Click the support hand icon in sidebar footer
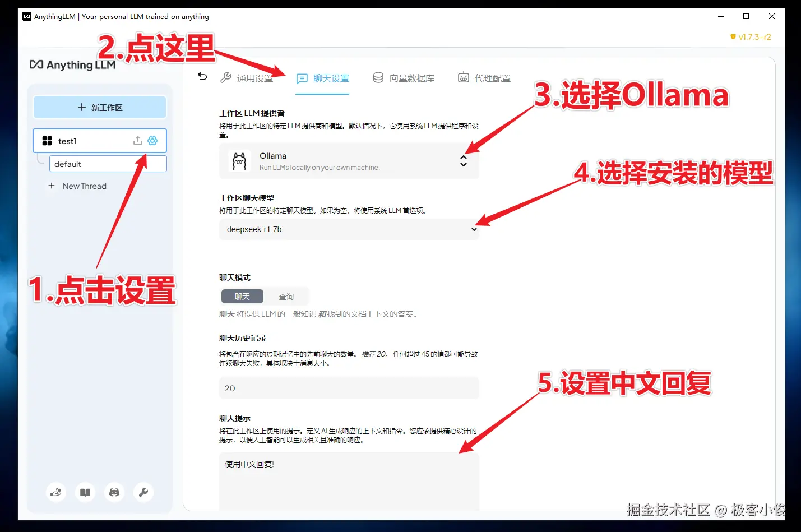801x532 pixels. 56,492
